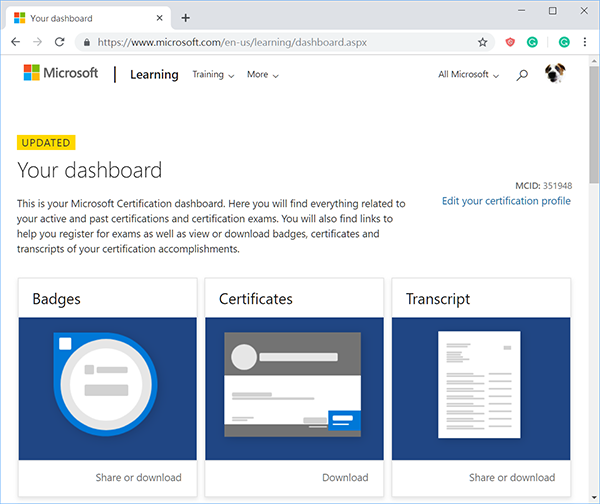
Task: Click Edit your certification profile link
Action: click(506, 201)
